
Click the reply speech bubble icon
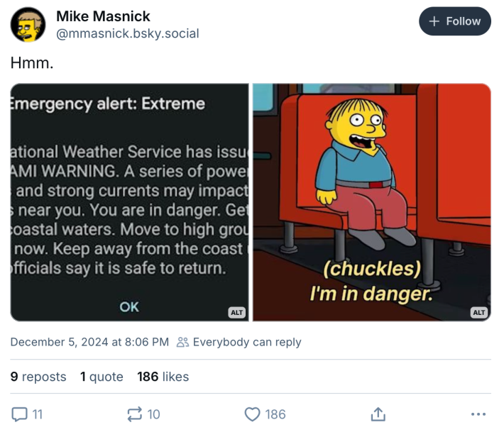pyautogui.click(x=20, y=414)
